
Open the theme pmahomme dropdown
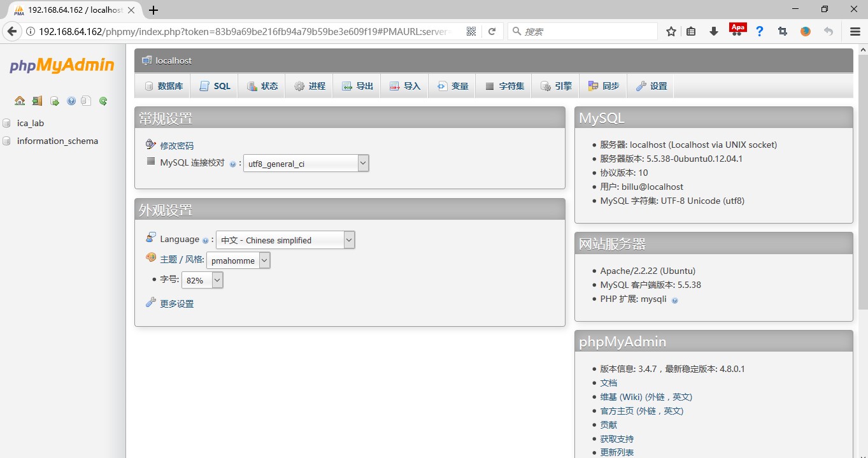pos(238,261)
